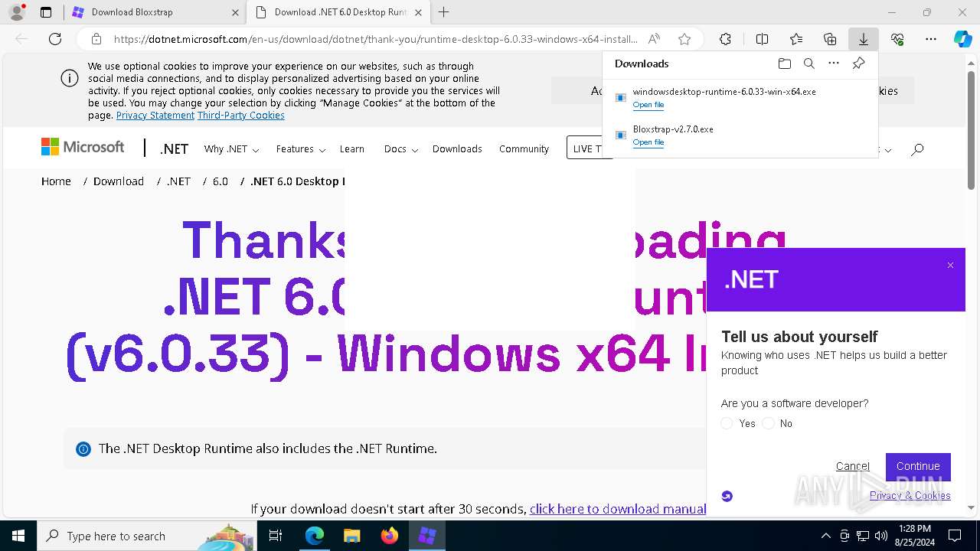Click the Read aloud icon in address bar

(x=654, y=39)
